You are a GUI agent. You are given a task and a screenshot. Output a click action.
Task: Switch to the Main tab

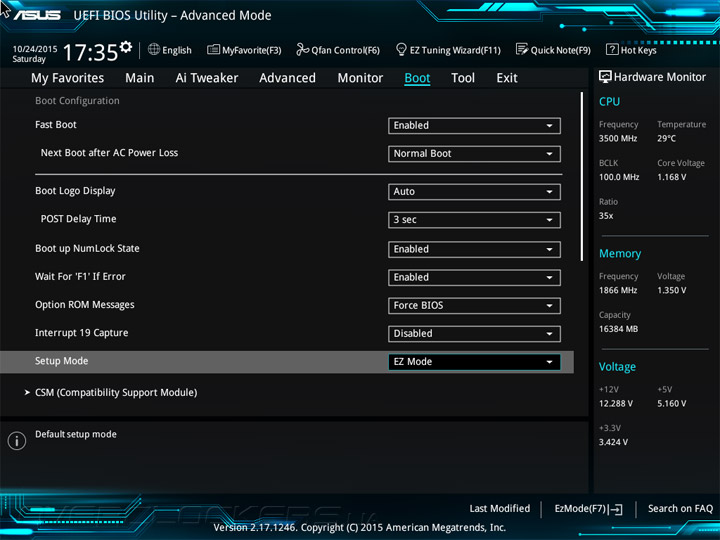[140, 78]
